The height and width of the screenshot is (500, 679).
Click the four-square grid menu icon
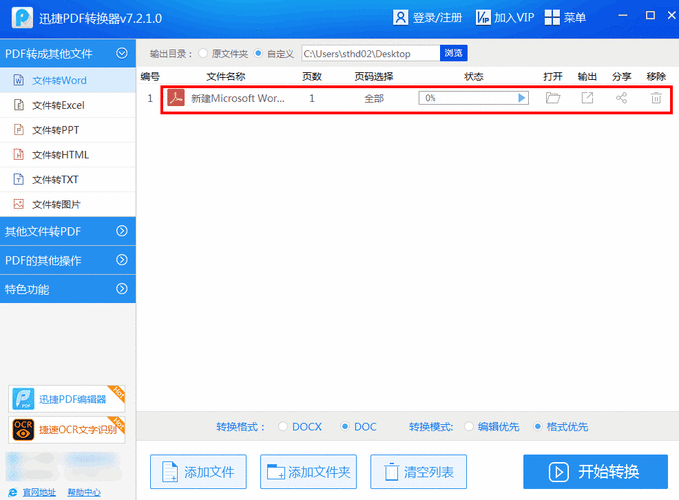coord(552,18)
